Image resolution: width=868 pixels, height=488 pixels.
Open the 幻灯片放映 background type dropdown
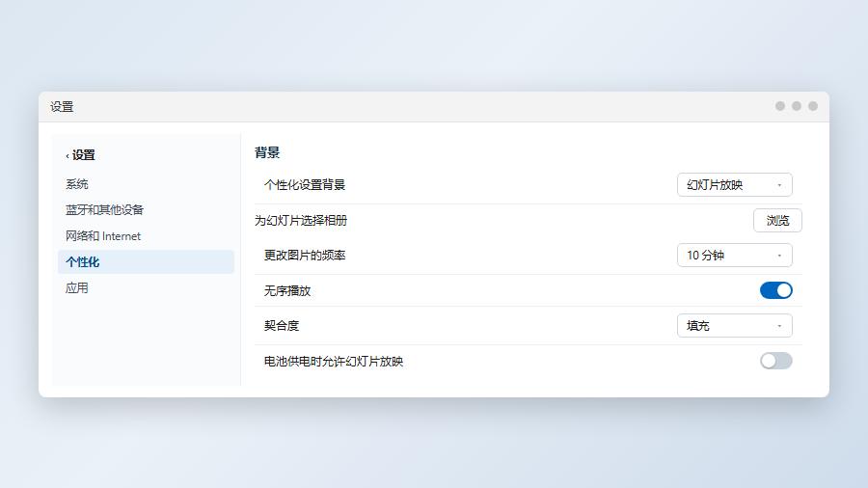(735, 185)
